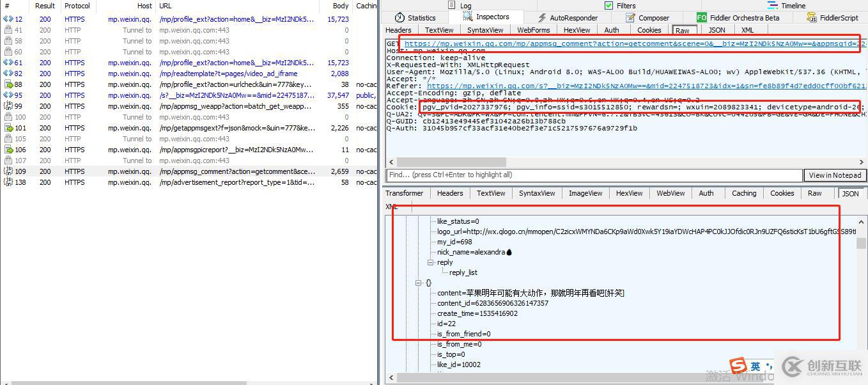Viewport: 868px width, 385px height.
Task: Switch to the Inspectors tab
Action: tap(485, 17)
